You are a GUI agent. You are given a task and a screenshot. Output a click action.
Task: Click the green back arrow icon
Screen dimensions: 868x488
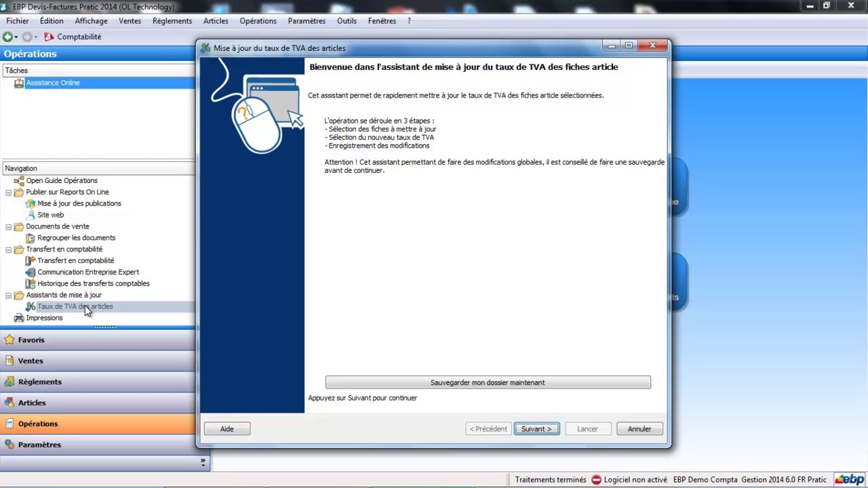tap(7, 37)
